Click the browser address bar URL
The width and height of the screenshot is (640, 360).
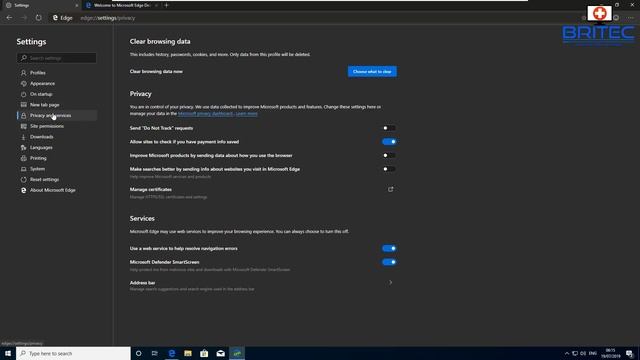[108, 18]
